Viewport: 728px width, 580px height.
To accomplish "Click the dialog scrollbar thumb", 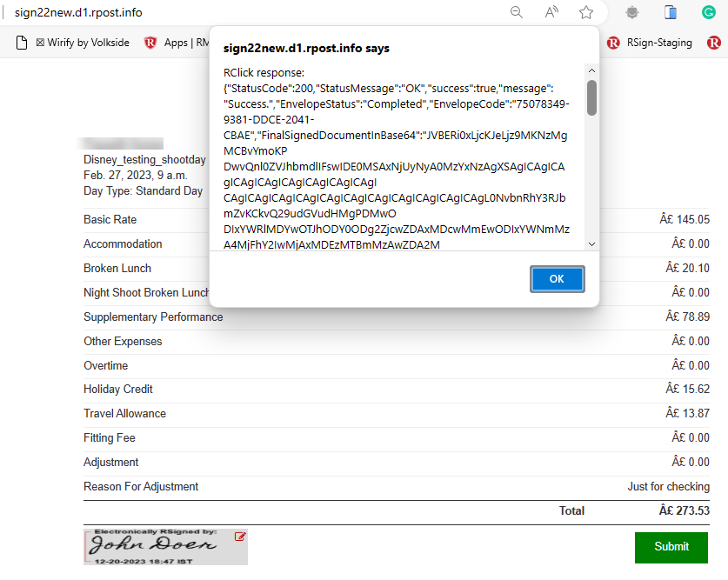I will [591, 97].
